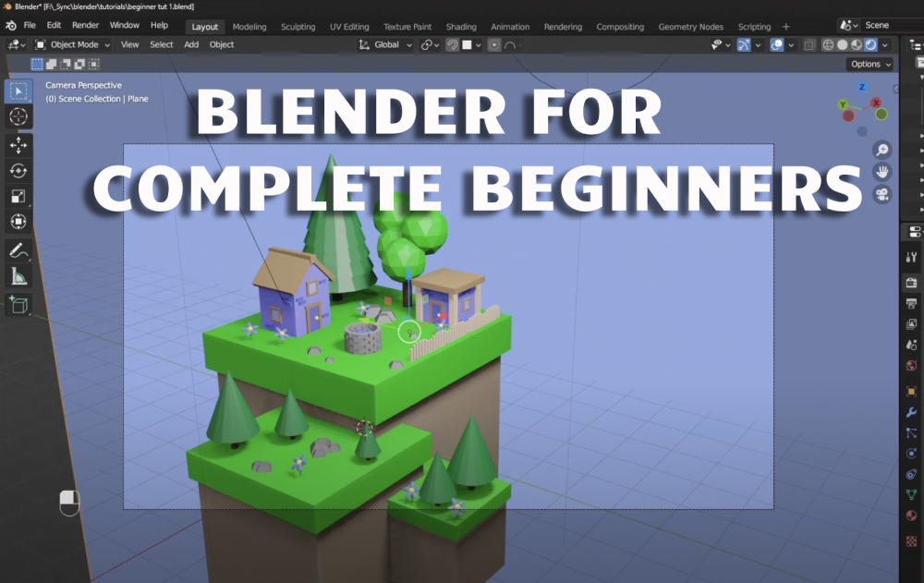924x583 pixels.
Task: Open the Render menu
Action: pyautogui.click(x=85, y=25)
